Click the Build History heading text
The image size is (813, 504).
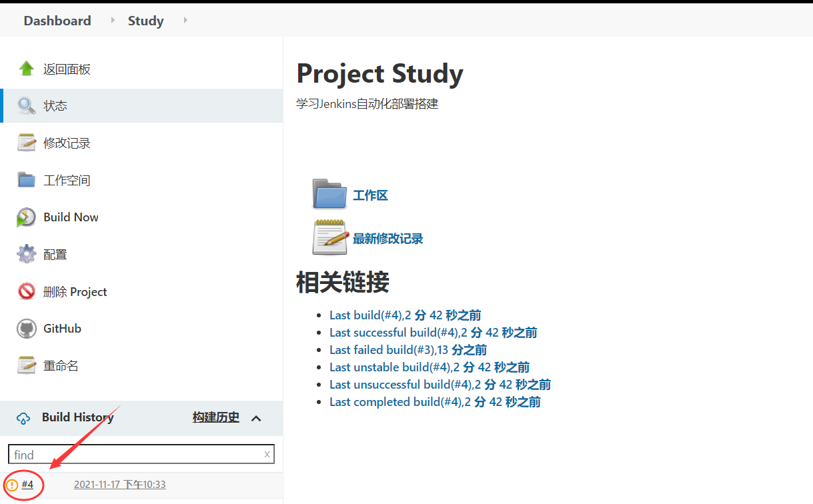click(77, 417)
